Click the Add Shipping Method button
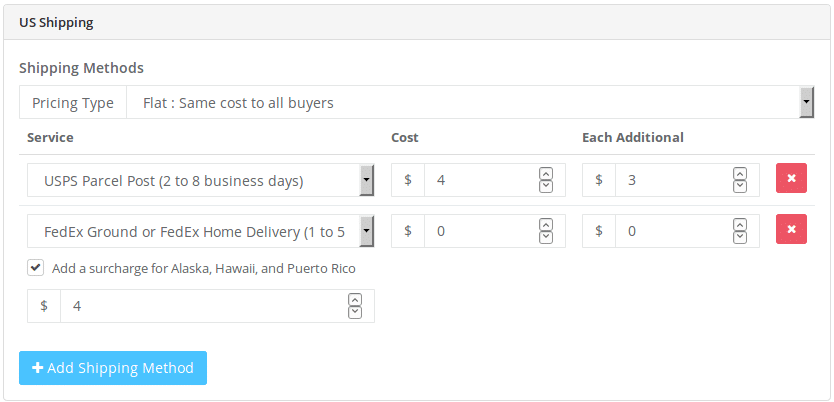This screenshot has height=402, width=834. 113,368
